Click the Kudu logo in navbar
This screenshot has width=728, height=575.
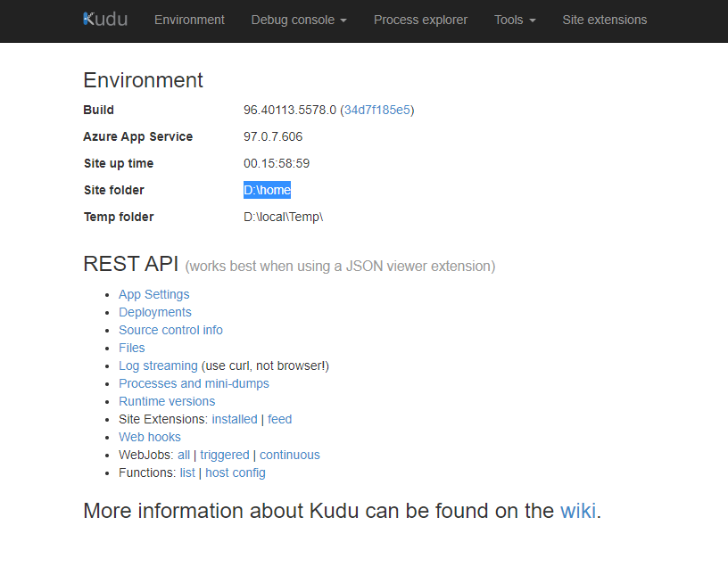(x=105, y=20)
